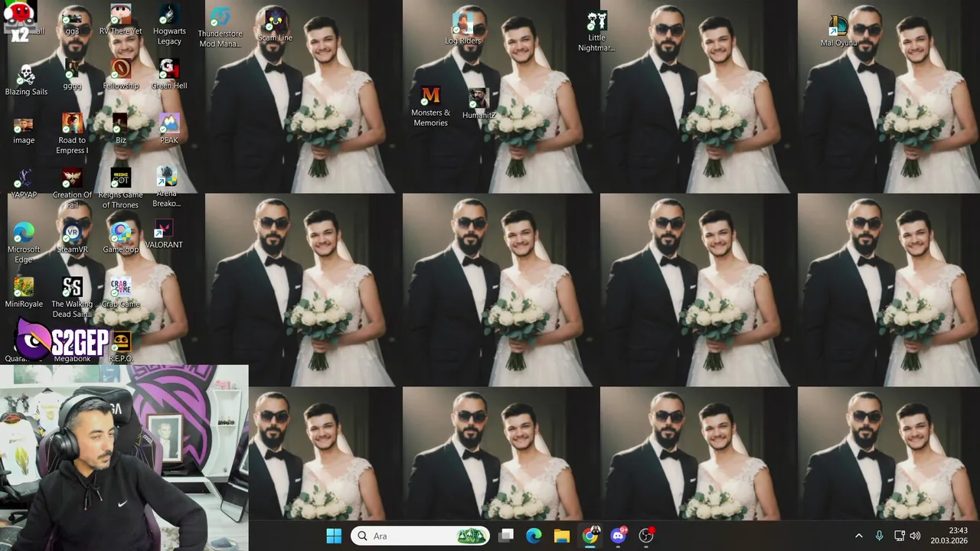The height and width of the screenshot is (551, 980).
Task: Select the Biz desktop icon
Action: click(121, 129)
